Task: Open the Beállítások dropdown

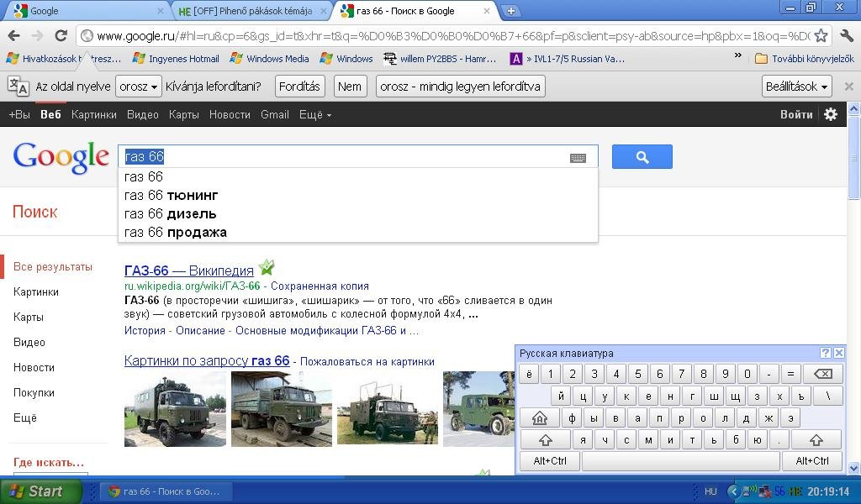Action: 797,87
